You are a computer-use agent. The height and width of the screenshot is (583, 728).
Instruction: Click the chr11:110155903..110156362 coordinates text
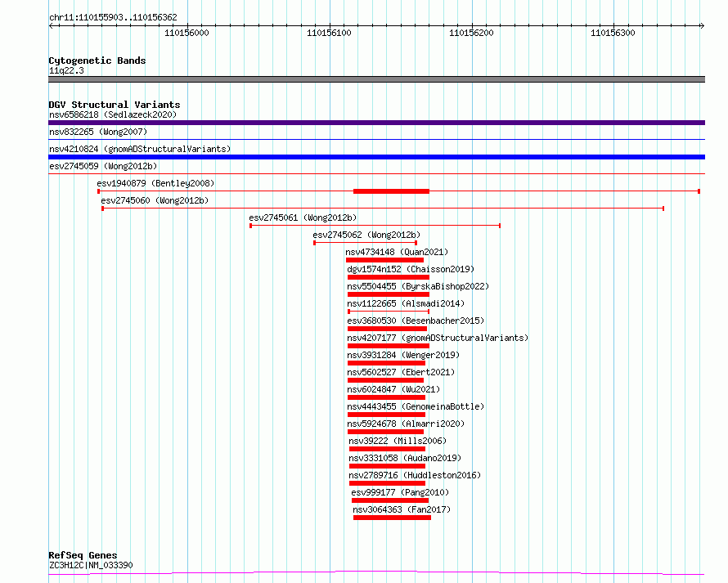[113, 18]
